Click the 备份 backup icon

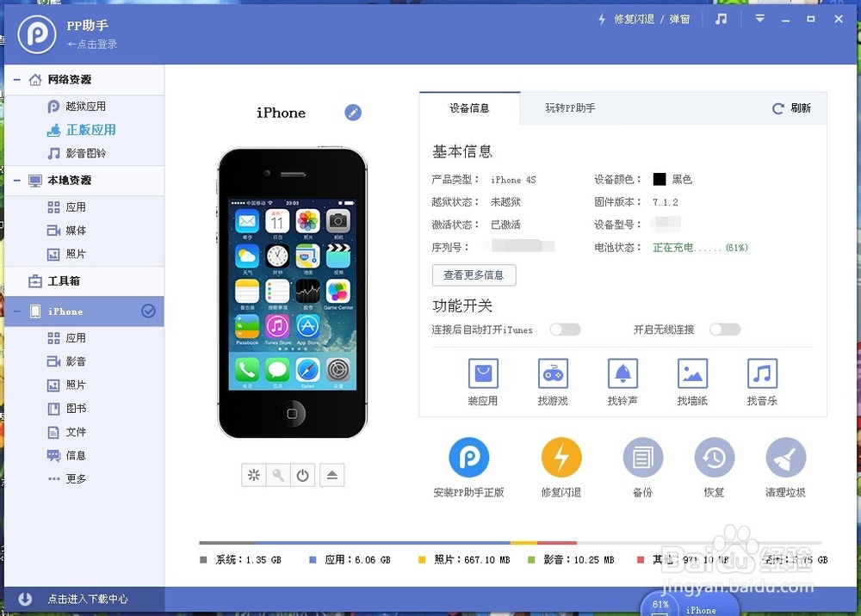click(x=643, y=457)
